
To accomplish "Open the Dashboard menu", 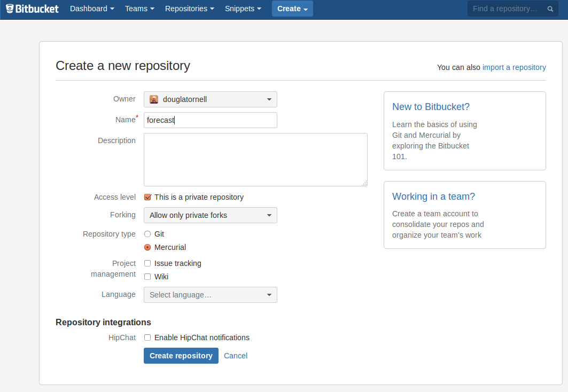I will point(92,9).
